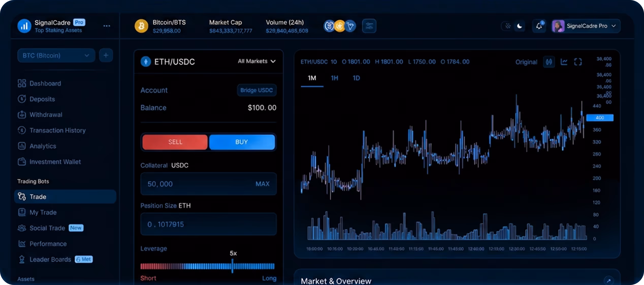This screenshot has height=285, width=644.
Task: Open Leader Boards in the sidebar
Action: pos(44,259)
